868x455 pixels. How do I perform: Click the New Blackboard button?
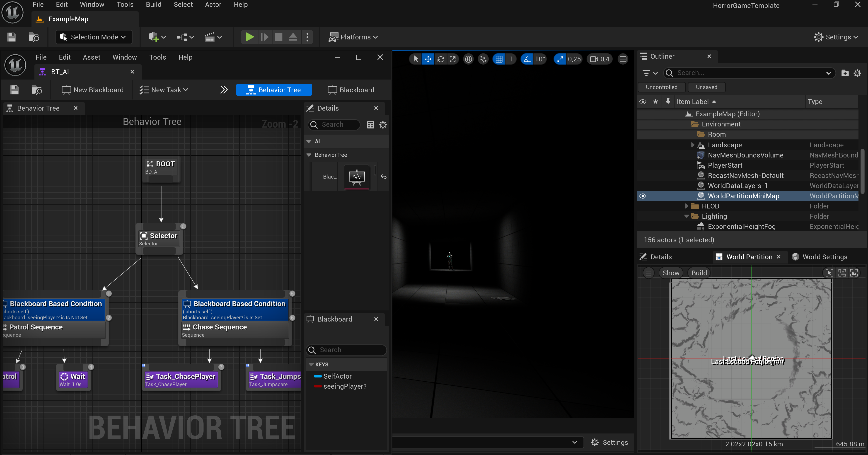click(93, 90)
